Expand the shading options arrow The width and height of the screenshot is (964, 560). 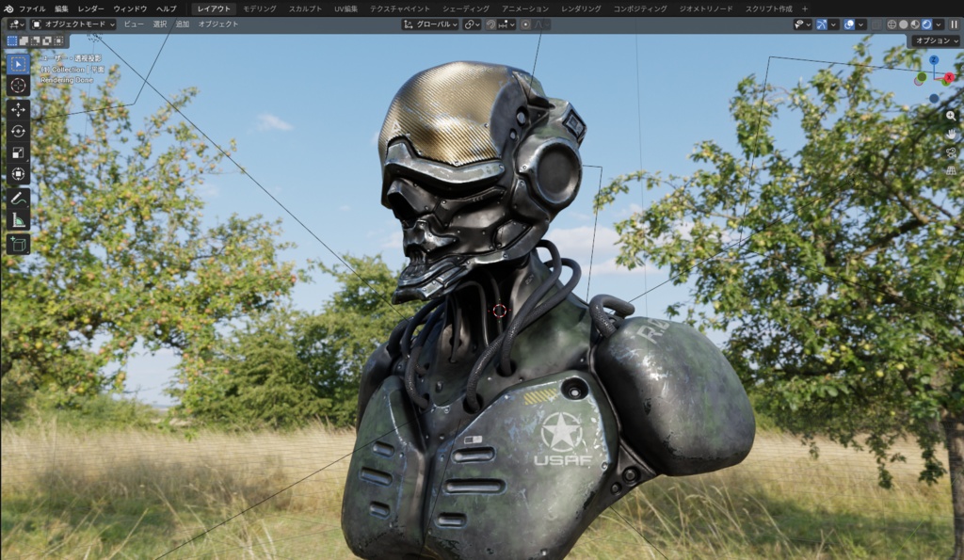(939, 24)
